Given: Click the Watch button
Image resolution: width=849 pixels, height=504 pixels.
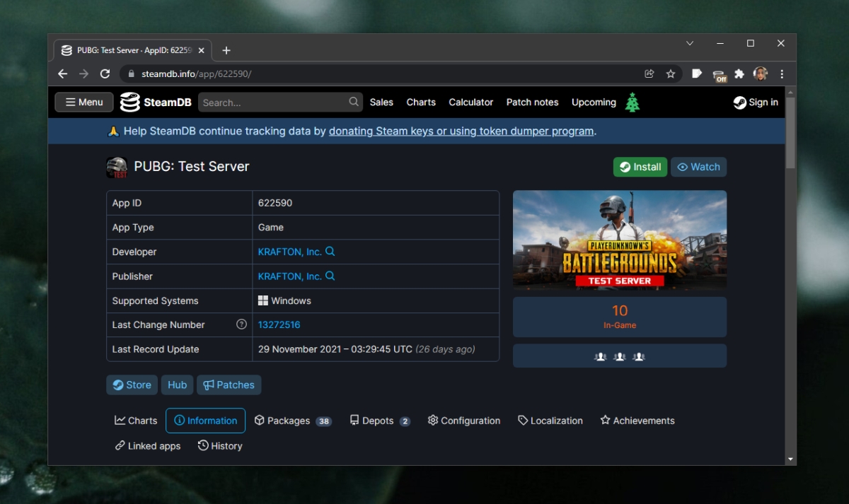Looking at the screenshot, I should pyautogui.click(x=698, y=167).
